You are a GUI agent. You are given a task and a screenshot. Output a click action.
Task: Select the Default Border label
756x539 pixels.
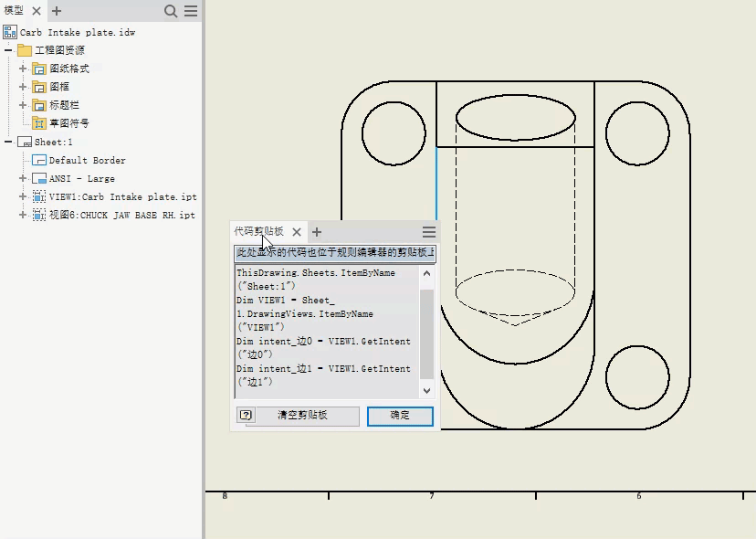(88, 160)
